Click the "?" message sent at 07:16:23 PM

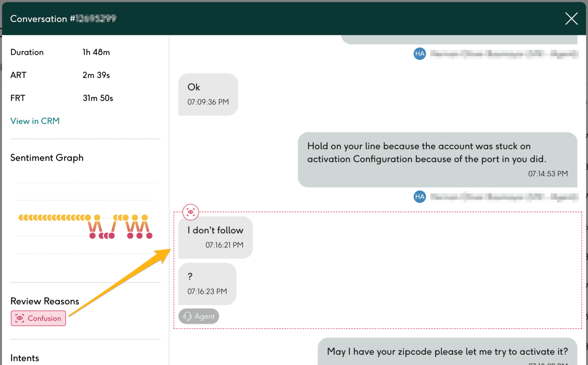point(207,284)
